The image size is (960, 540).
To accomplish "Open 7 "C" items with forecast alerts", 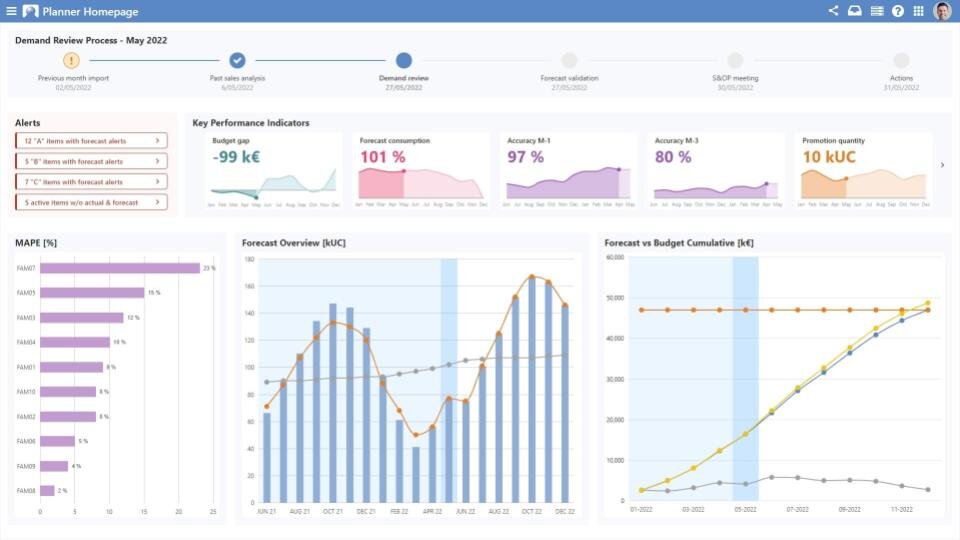I will pyautogui.click(x=91, y=182).
